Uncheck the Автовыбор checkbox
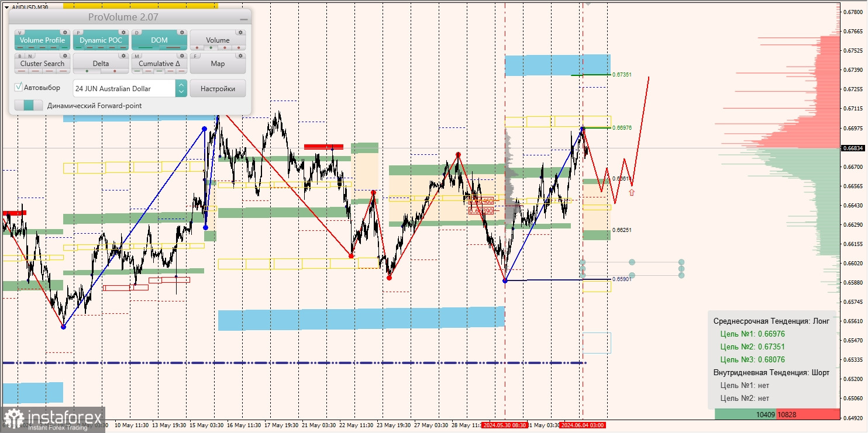 pos(19,88)
